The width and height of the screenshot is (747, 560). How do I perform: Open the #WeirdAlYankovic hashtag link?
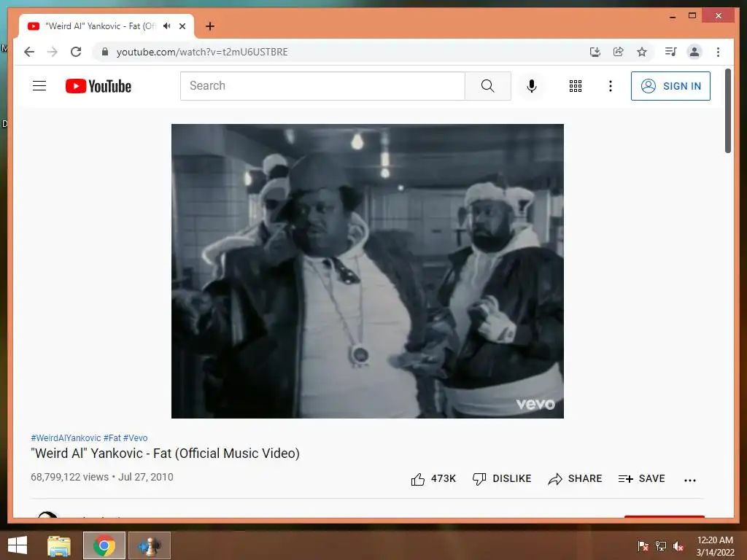click(66, 437)
